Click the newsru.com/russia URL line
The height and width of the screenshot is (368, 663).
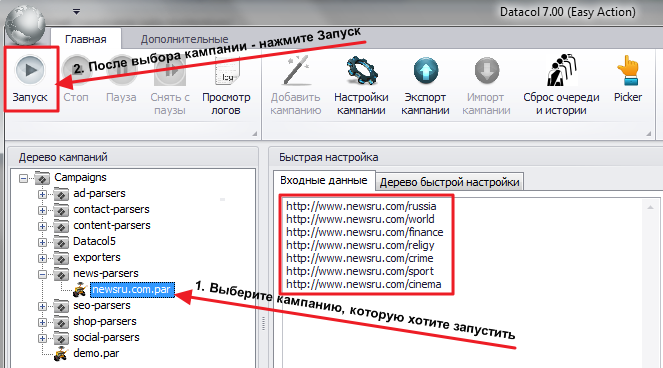(x=361, y=206)
